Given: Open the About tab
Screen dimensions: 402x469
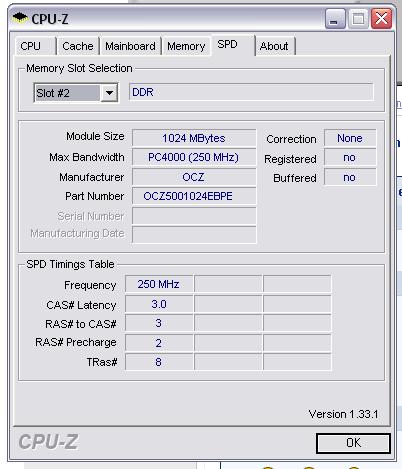Looking at the screenshot, I should click(x=275, y=46).
